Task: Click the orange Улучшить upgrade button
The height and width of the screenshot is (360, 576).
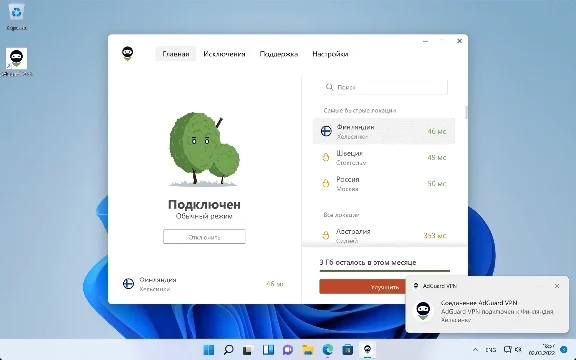Action: [362, 287]
